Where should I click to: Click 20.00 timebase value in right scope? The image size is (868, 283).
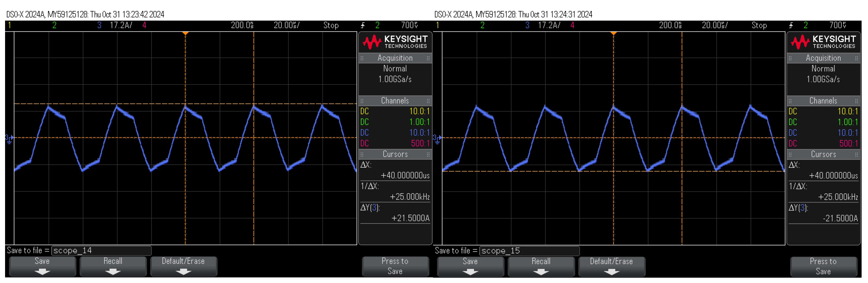click(715, 25)
